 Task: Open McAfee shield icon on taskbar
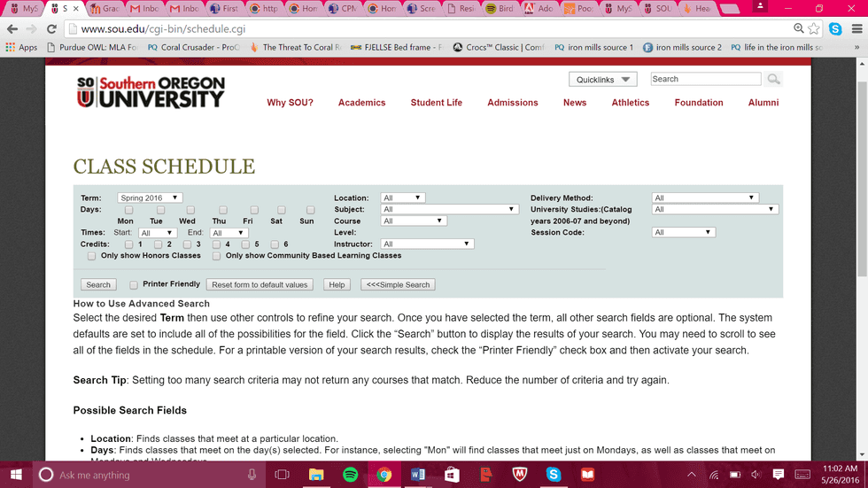pos(519,474)
